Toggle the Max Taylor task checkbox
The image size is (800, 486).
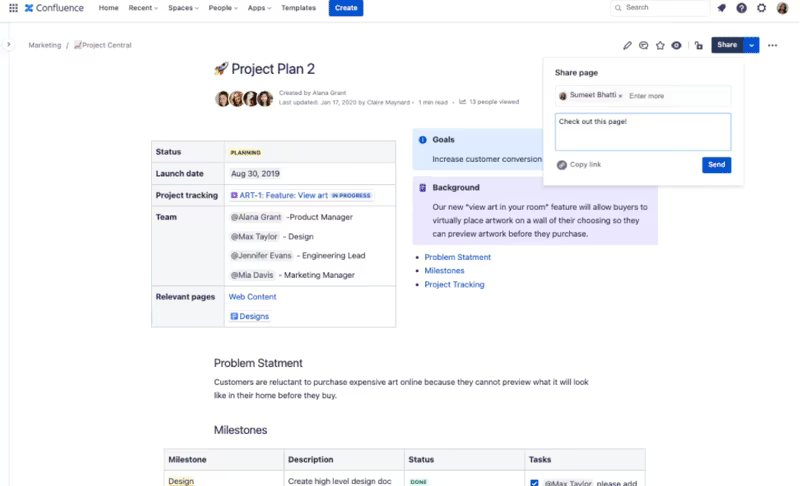534,482
